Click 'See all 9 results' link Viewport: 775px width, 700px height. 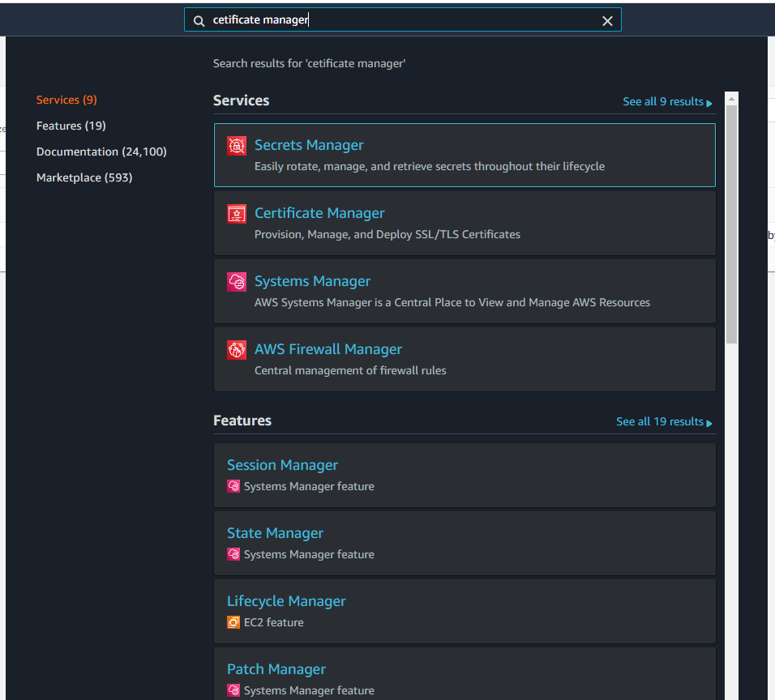point(667,102)
